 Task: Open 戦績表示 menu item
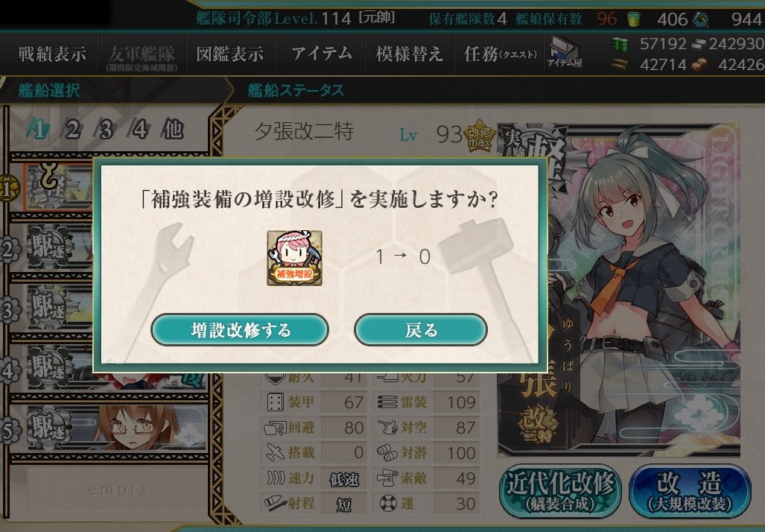coord(52,54)
